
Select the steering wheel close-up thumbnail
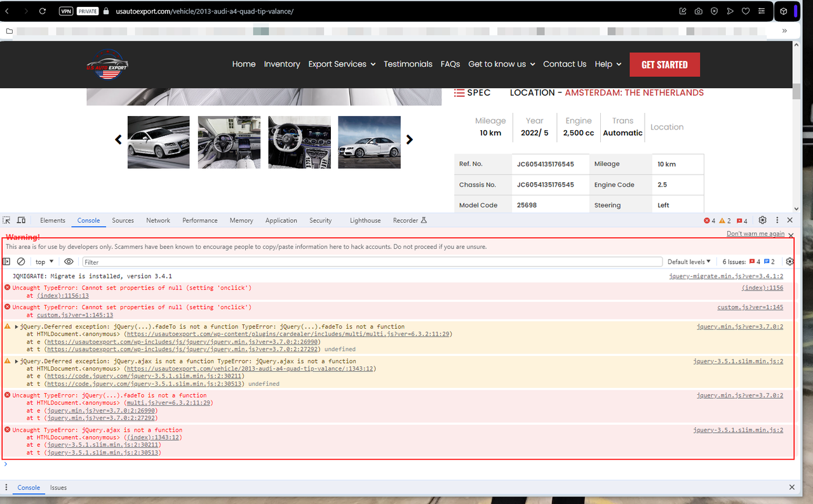tap(299, 142)
